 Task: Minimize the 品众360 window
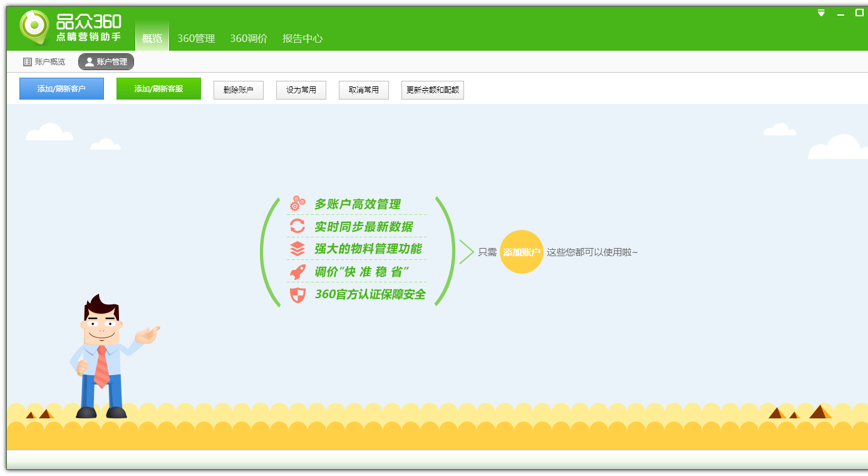pos(840,14)
